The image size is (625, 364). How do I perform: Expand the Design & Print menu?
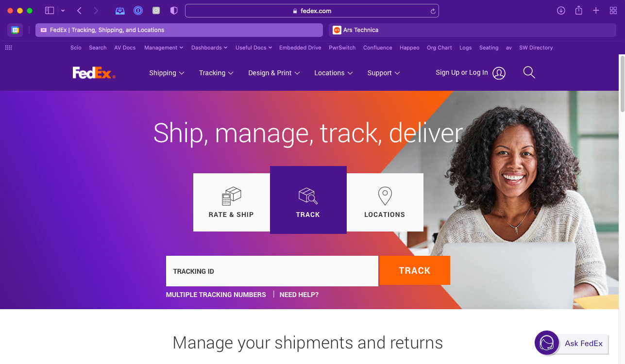coord(274,73)
